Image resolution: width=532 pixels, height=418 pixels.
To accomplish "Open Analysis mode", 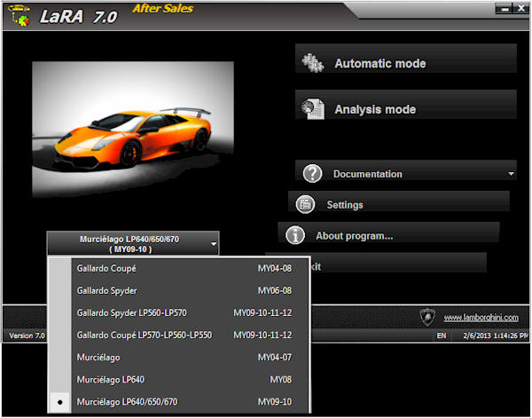I will (406, 104).
